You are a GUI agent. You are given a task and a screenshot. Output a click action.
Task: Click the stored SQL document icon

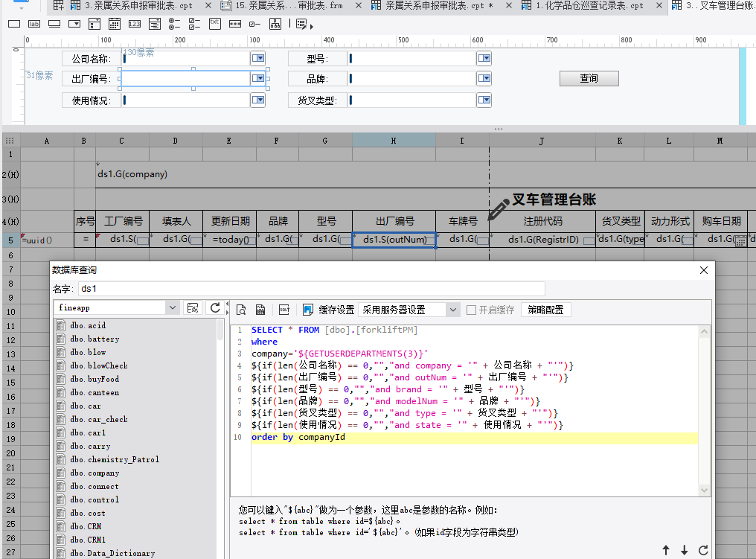260,310
